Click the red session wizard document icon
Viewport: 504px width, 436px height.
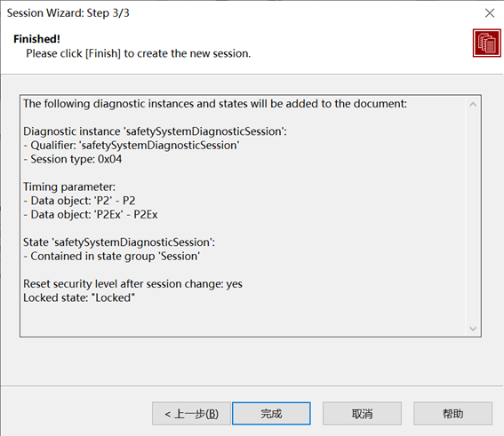pos(486,43)
